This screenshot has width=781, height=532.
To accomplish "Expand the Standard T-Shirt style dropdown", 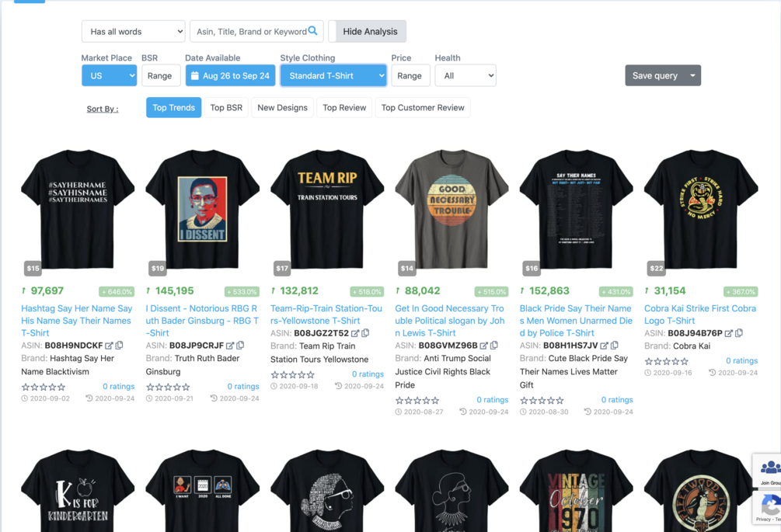I will pos(333,75).
